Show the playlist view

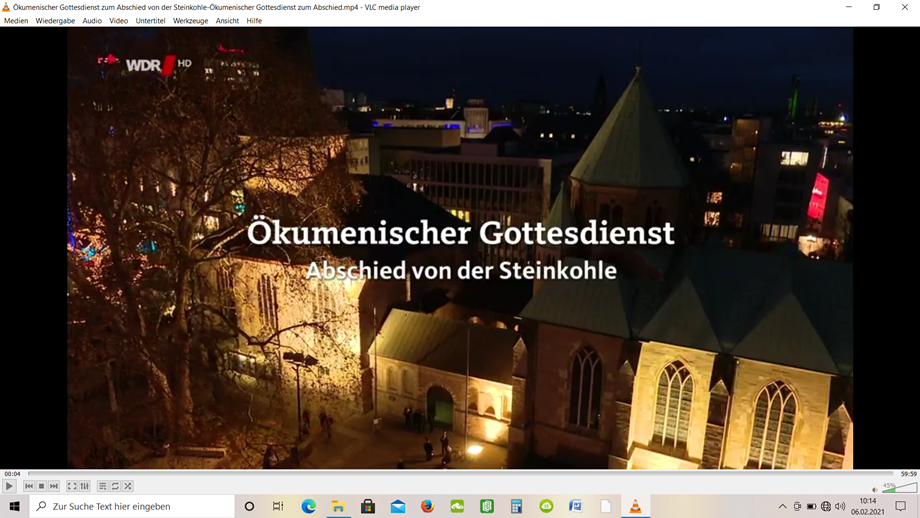[x=103, y=486]
